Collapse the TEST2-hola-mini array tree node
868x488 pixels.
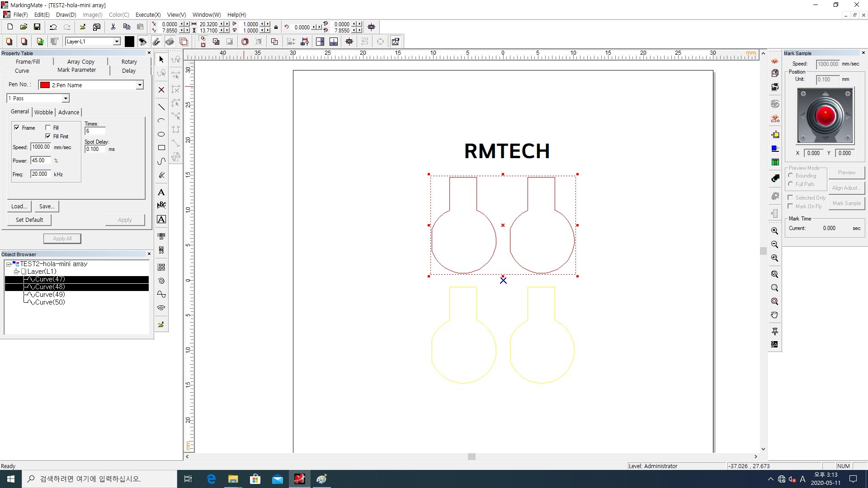(8, 264)
